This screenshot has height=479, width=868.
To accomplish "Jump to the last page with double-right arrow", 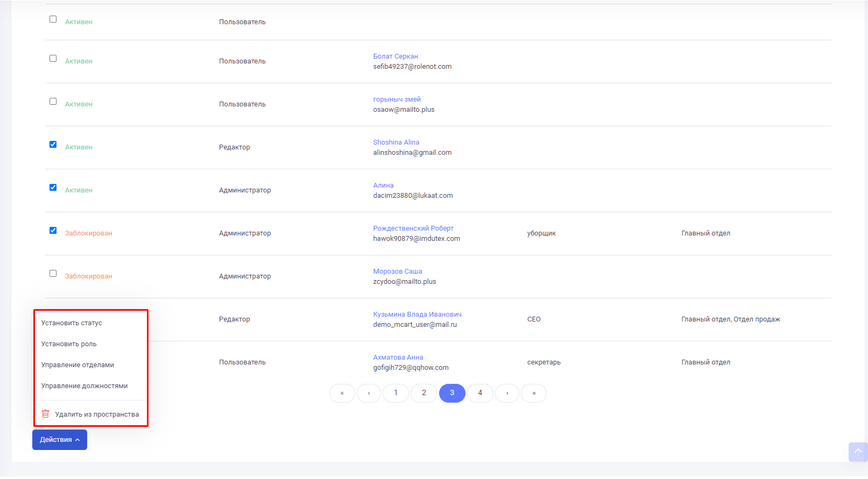I will point(534,393).
